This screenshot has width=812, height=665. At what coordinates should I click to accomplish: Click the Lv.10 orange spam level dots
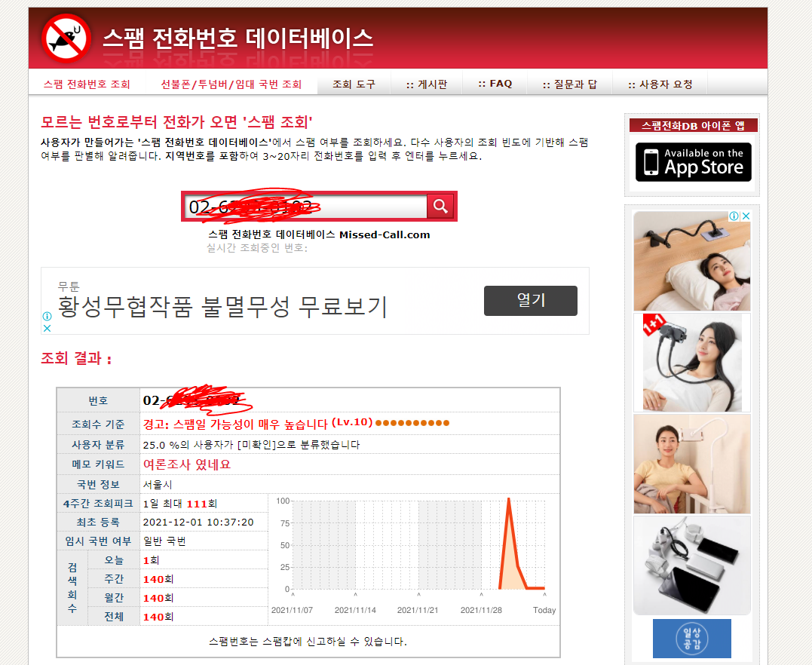411,423
